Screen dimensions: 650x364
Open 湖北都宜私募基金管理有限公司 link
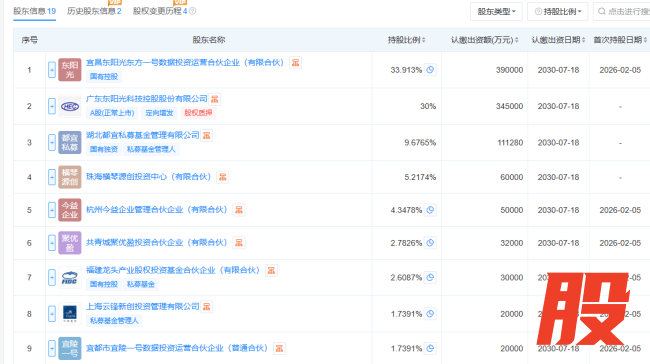tap(143, 135)
